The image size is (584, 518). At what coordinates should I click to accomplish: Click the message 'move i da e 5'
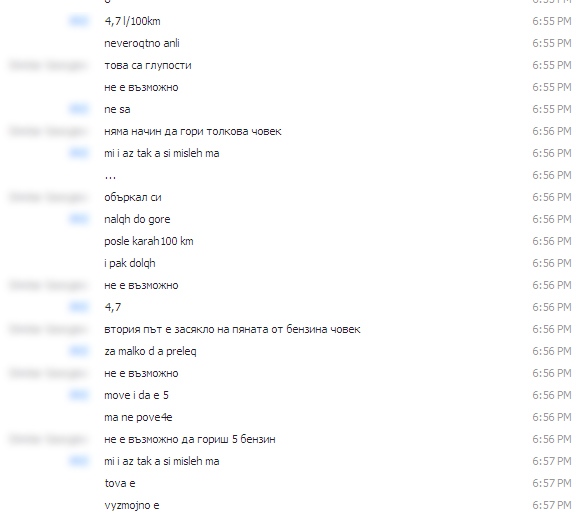[x=136, y=395]
